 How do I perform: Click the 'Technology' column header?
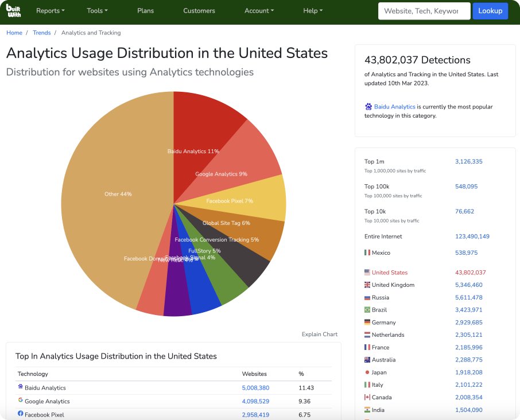point(33,374)
